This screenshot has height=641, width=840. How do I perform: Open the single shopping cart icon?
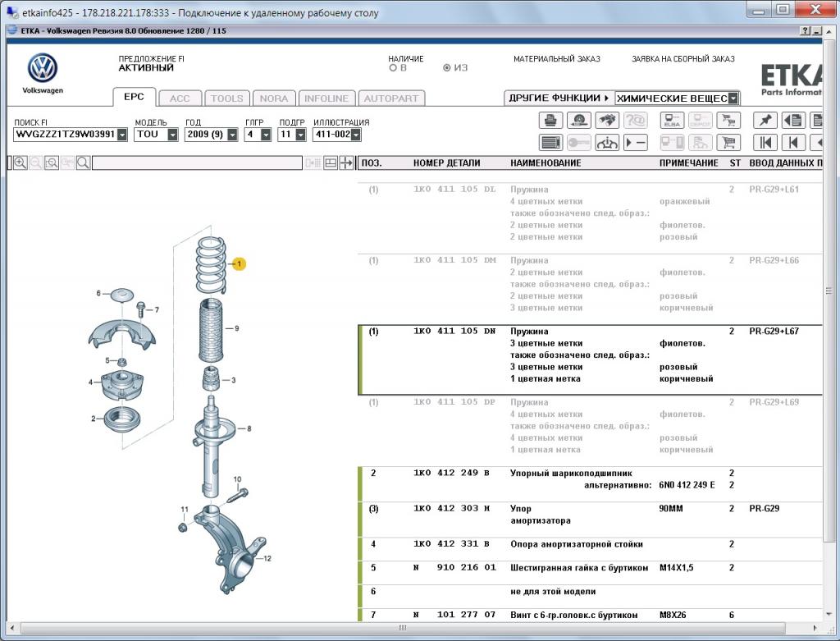click(728, 143)
